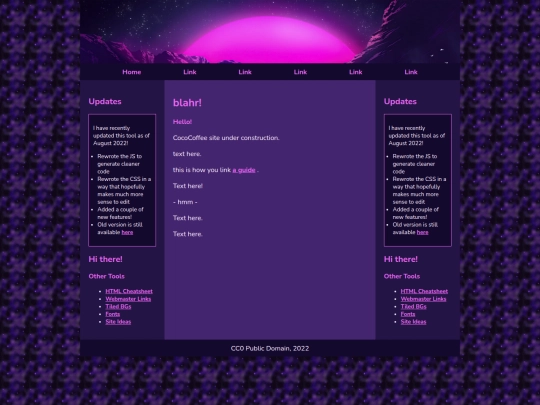
Task: Open the Home navigation link
Action: tap(132, 72)
